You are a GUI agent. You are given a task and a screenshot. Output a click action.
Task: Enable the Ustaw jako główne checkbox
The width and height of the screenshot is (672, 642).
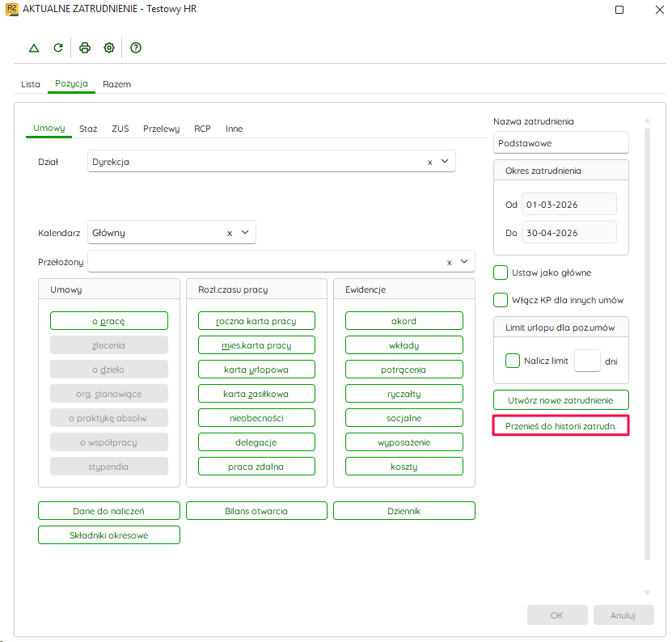pos(500,272)
